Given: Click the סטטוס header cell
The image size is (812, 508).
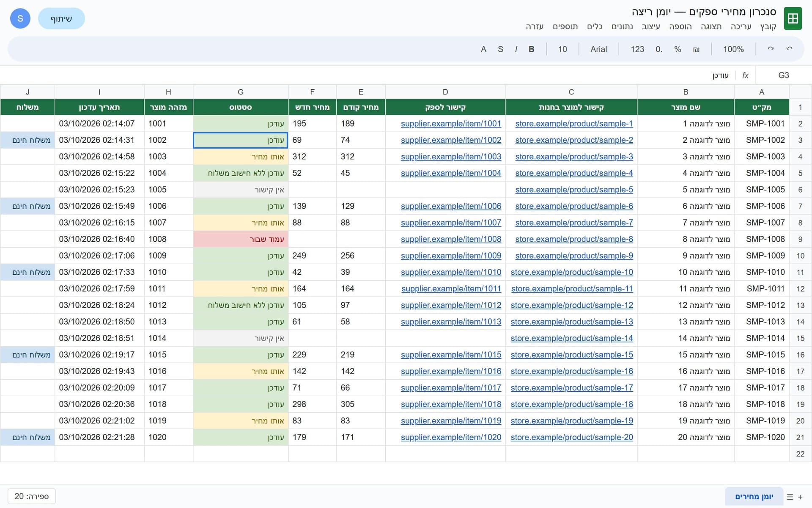Looking at the screenshot, I should 240,107.
